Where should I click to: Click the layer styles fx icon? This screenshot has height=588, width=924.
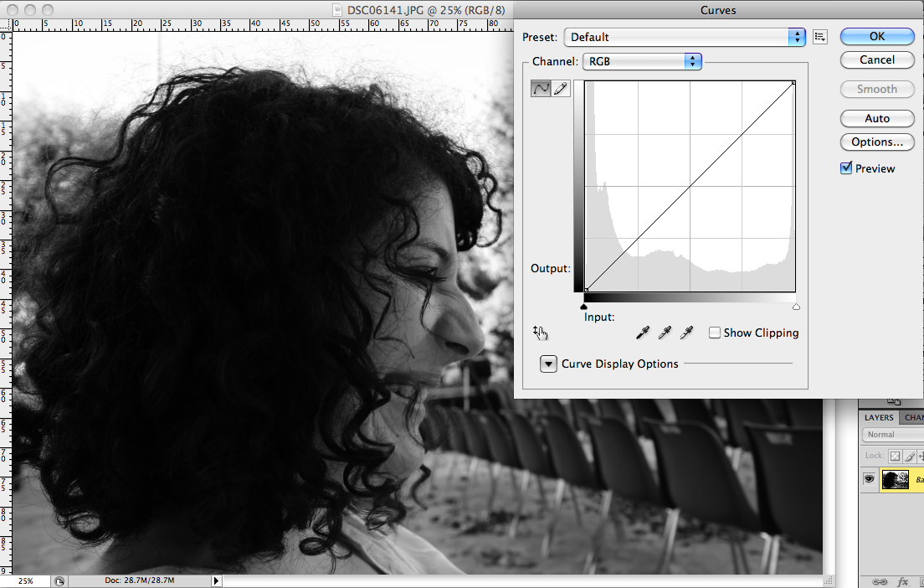[902, 580]
